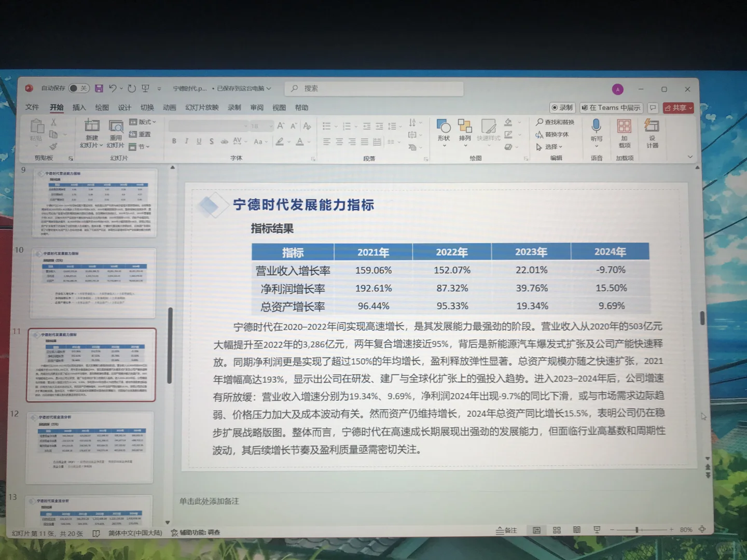
Task: Open the Layout (版式) dropdown
Action: [143, 122]
